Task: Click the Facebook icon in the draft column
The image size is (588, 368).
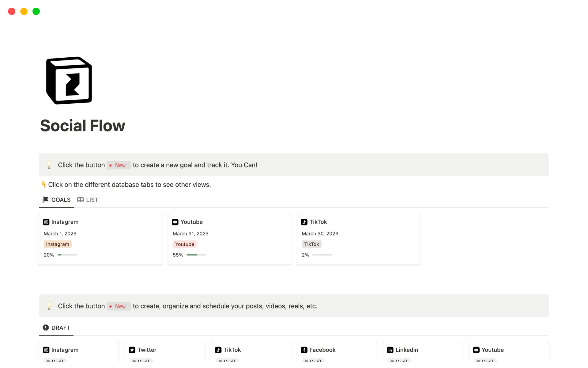Action: [304, 350]
